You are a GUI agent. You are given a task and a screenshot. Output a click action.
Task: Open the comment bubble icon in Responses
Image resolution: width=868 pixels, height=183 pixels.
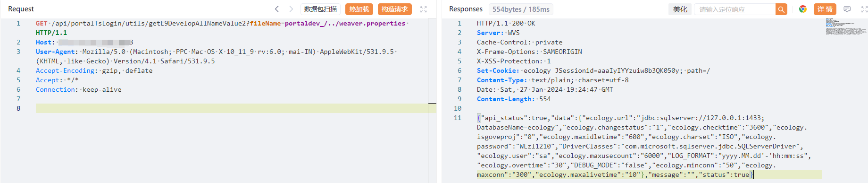[847, 9]
